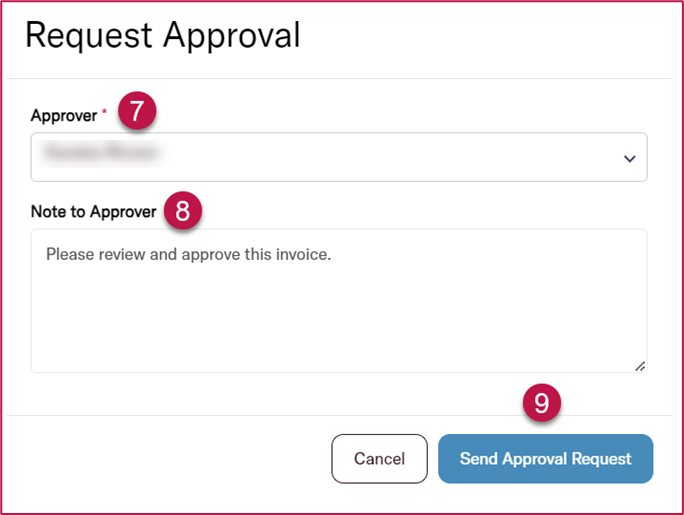684x515 pixels.
Task: Click the 'Request Approval' dialog heading
Action: tap(163, 36)
